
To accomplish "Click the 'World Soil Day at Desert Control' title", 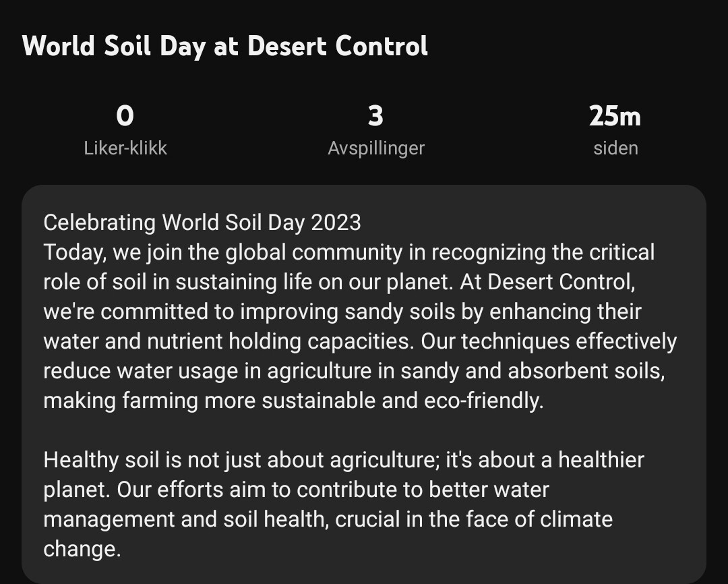I will click(224, 47).
